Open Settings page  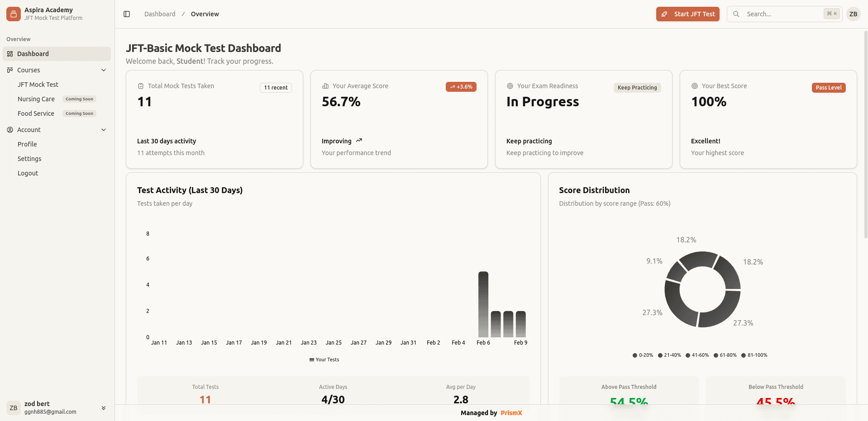click(29, 159)
